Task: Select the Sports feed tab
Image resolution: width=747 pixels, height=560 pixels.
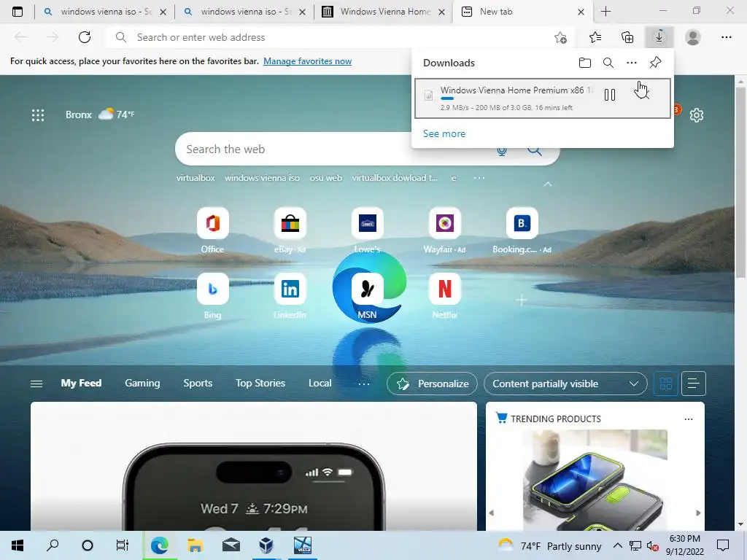Action: 198,384
